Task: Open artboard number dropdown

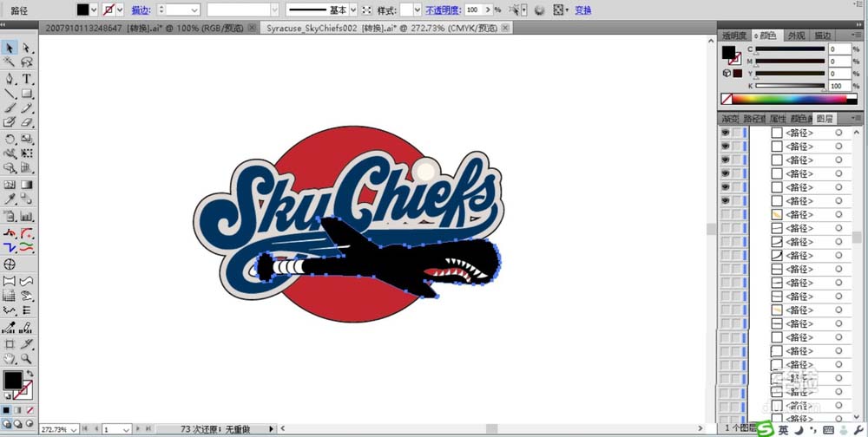Action: [x=126, y=429]
